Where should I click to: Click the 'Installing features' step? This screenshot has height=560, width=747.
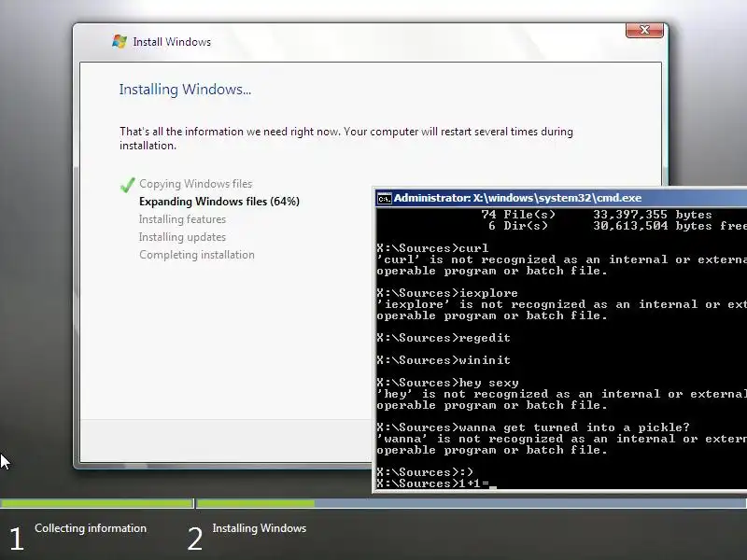182,219
